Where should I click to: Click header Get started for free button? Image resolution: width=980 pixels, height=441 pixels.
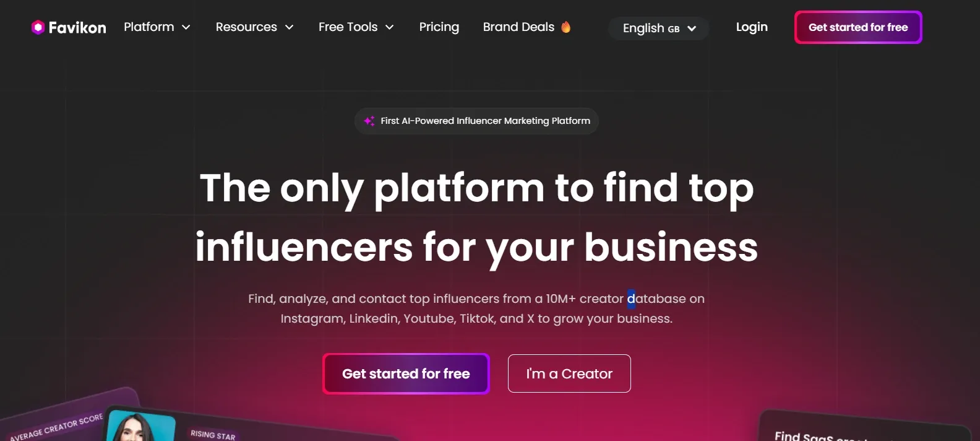click(x=858, y=27)
